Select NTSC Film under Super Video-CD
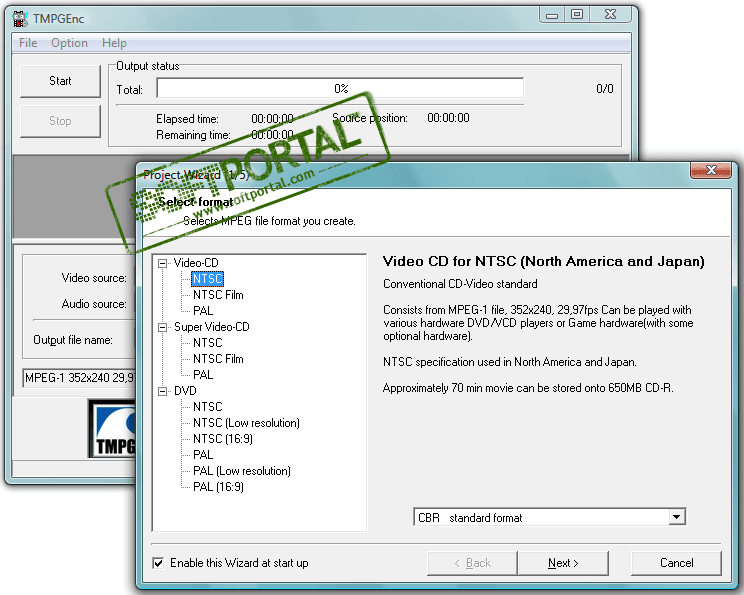Image resolution: width=744 pixels, height=595 pixels. [218, 359]
